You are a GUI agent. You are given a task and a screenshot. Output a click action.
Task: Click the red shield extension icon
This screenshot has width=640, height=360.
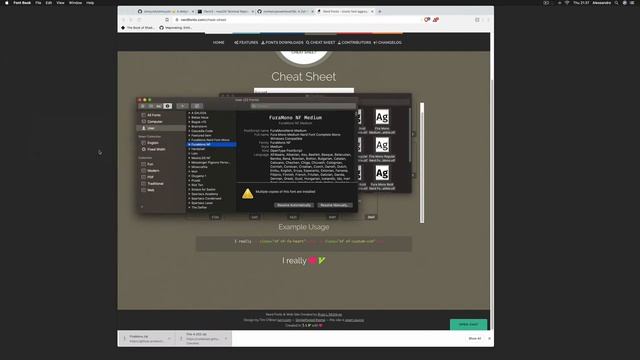427,20
